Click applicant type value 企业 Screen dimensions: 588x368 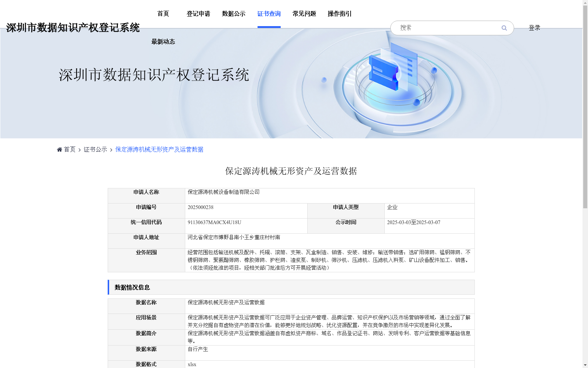tap(392, 208)
